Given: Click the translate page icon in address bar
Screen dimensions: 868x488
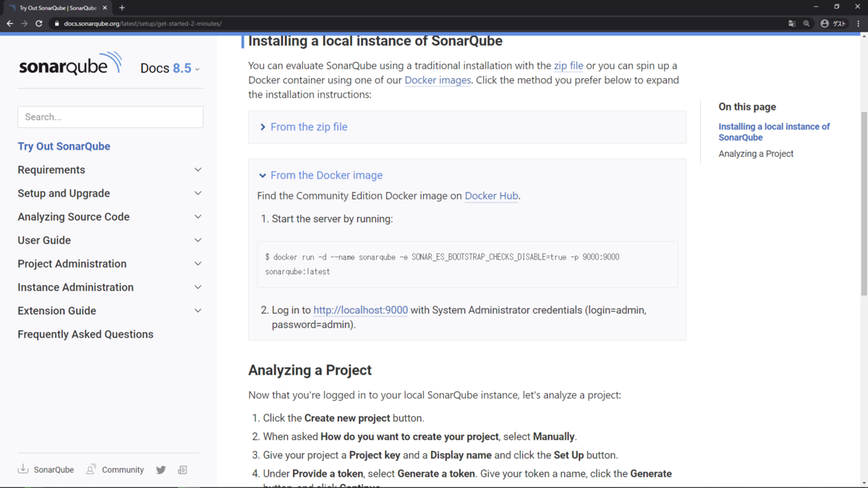Looking at the screenshot, I should pos(792,23).
